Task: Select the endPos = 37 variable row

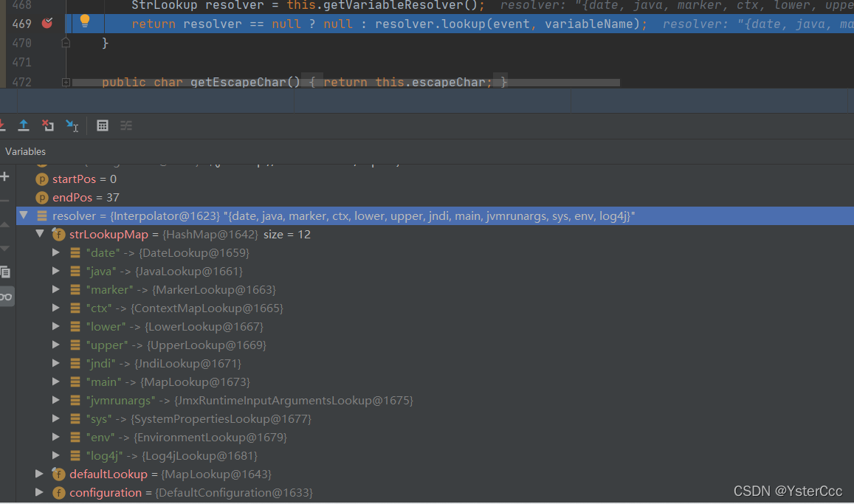Action: (435, 198)
